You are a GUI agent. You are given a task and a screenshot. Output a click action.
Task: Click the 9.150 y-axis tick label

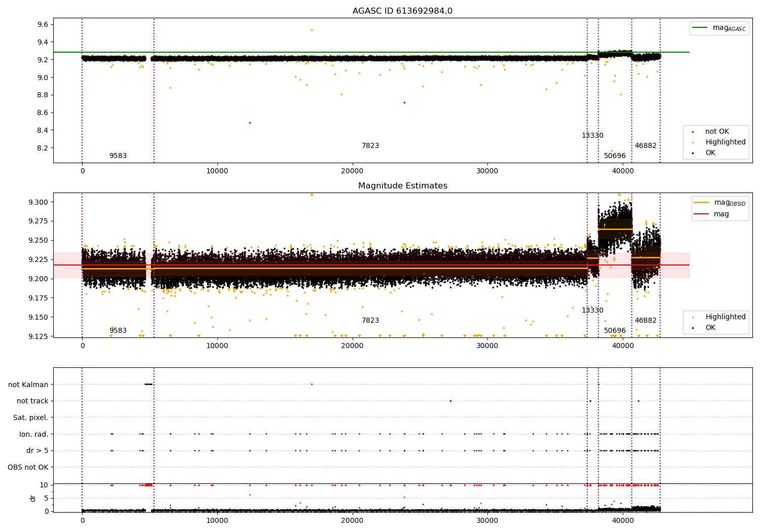[39, 317]
